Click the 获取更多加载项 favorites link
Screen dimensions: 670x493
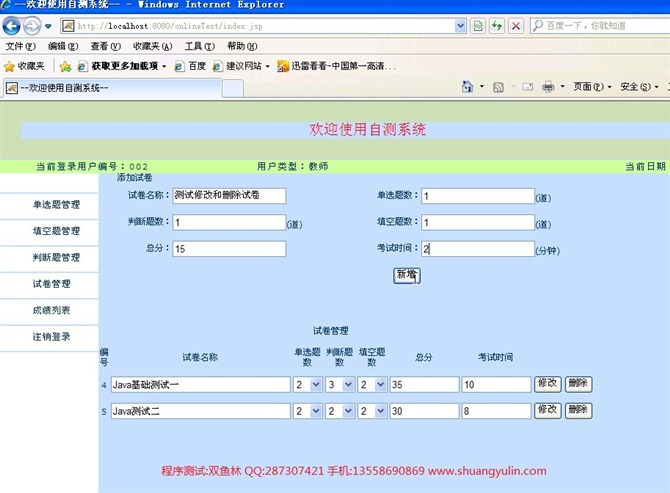pyautogui.click(x=122, y=66)
